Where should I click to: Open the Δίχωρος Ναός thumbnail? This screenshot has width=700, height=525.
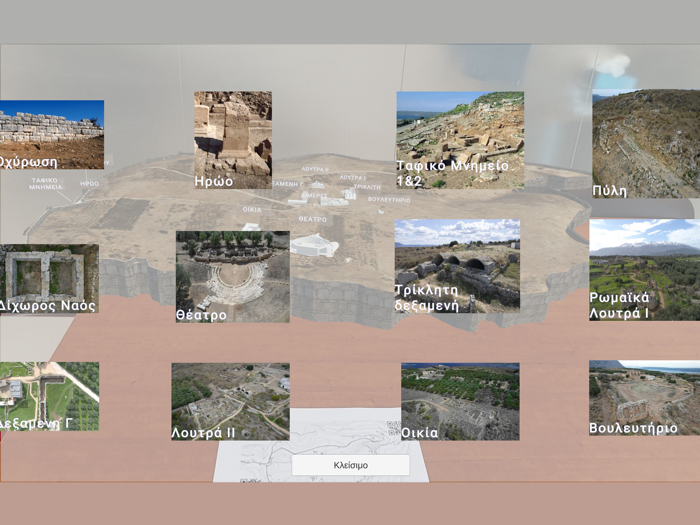coord(49,279)
